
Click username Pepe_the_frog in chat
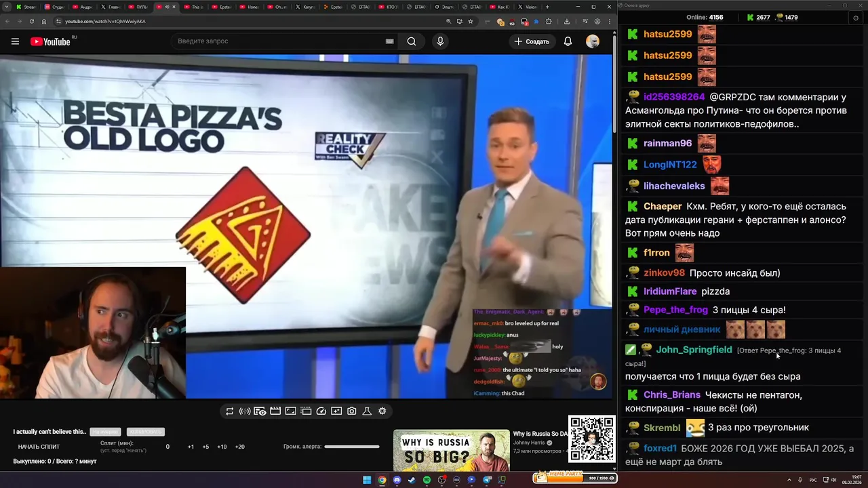pyautogui.click(x=675, y=310)
